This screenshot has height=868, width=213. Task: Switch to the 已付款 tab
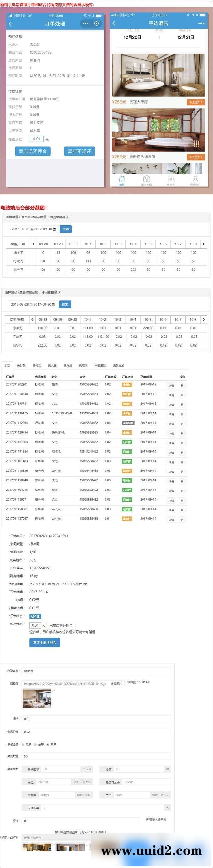point(37,365)
